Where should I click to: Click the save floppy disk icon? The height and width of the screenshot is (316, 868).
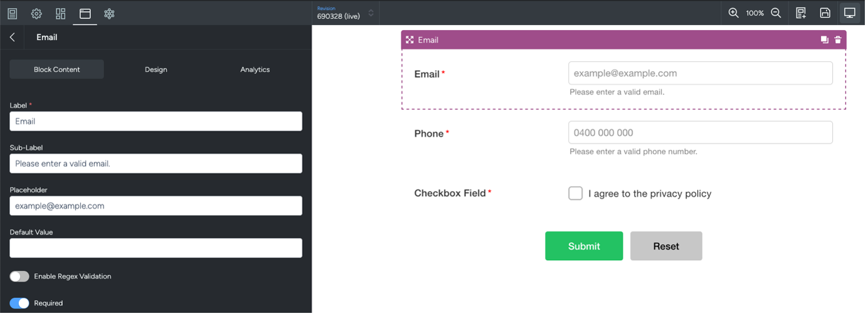[825, 13]
